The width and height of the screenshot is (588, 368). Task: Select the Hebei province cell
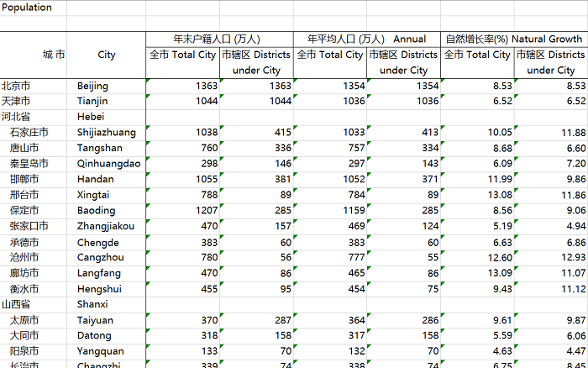pos(107,116)
